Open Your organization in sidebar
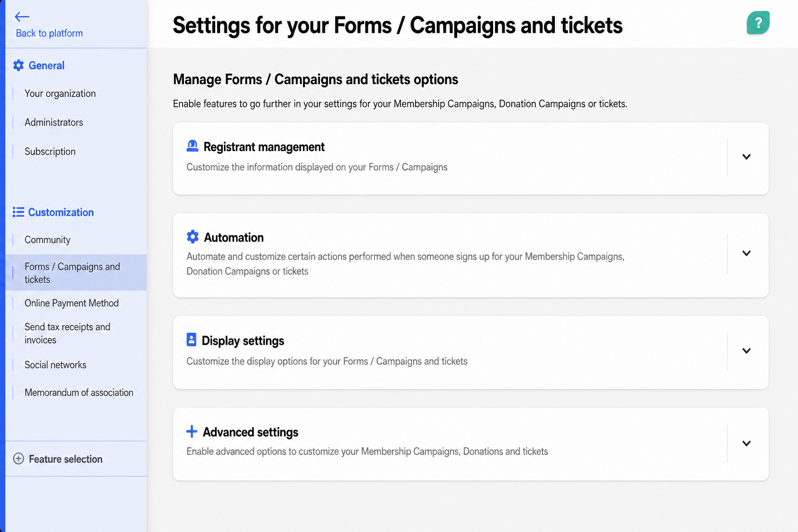This screenshot has height=532, width=798. (60, 94)
